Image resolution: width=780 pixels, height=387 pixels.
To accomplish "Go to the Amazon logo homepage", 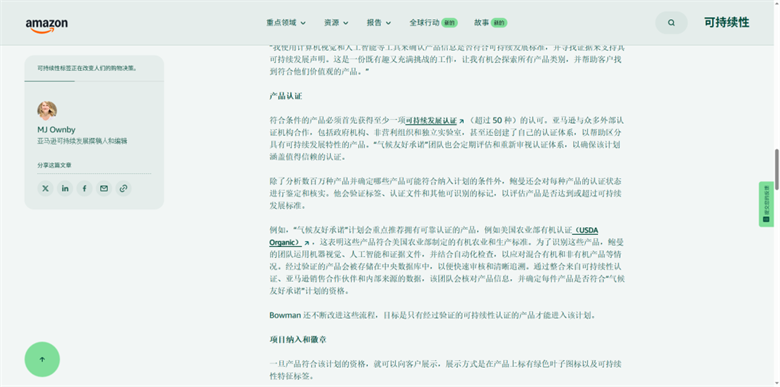I will 47,25.
